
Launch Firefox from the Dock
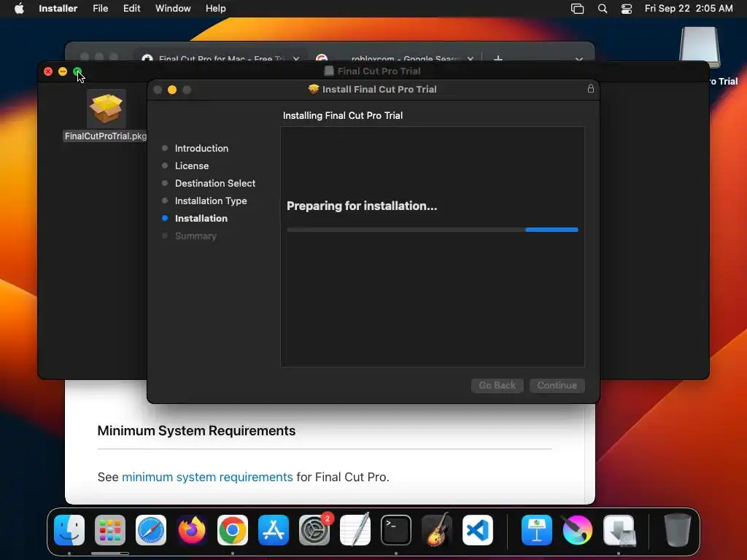pyautogui.click(x=192, y=530)
